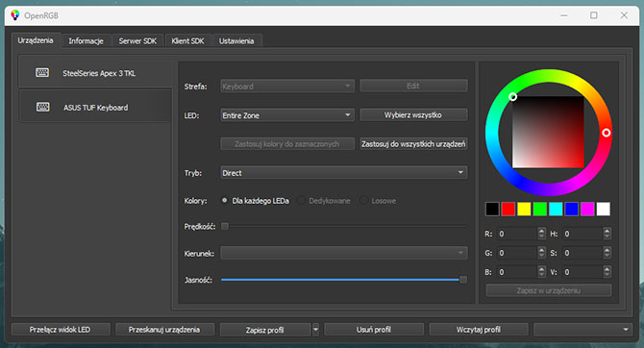
Task: Pick the black color swatch
Action: pyautogui.click(x=492, y=209)
